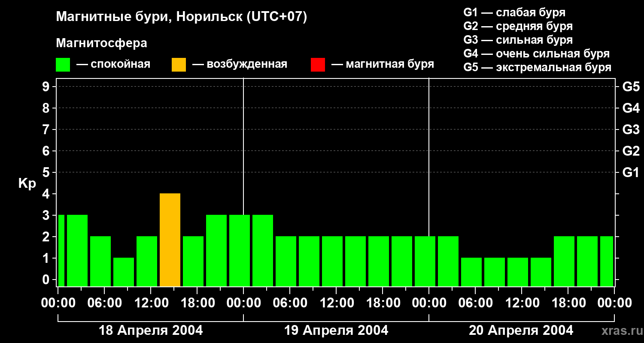Image resolution: width=644 pixels, height=343 pixels.
Task: Click the '06:00' time label above 18 Апреля
Action: pos(104,303)
